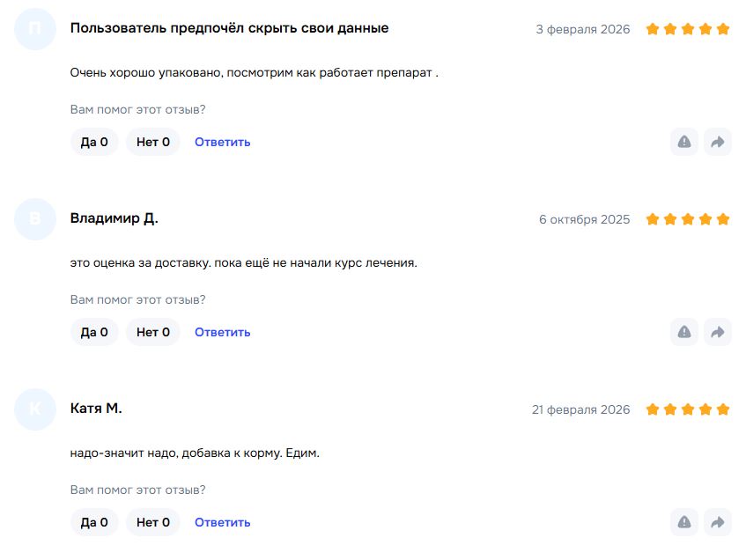
Task: Click Ответить under Владимир Д.'s review
Action: tap(222, 332)
